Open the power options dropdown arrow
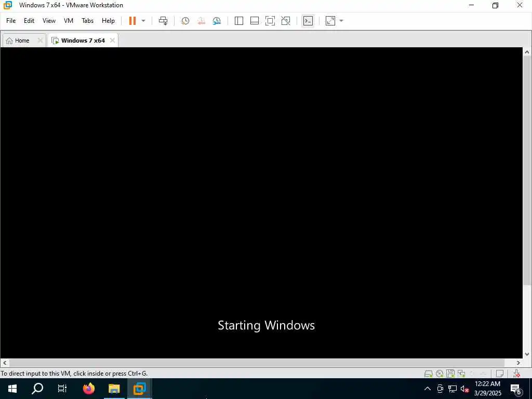The height and width of the screenshot is (399, 532). 143,21
